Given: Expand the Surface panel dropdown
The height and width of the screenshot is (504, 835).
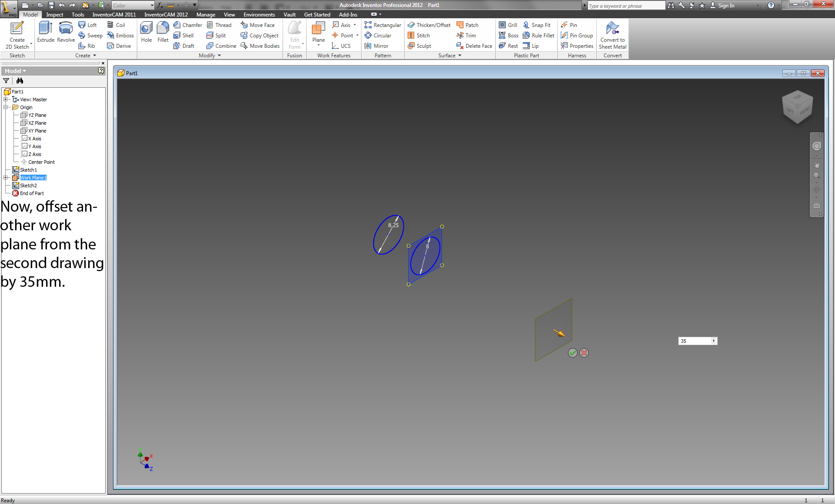Looking at the screenshot, I should [x=450, y=56].
